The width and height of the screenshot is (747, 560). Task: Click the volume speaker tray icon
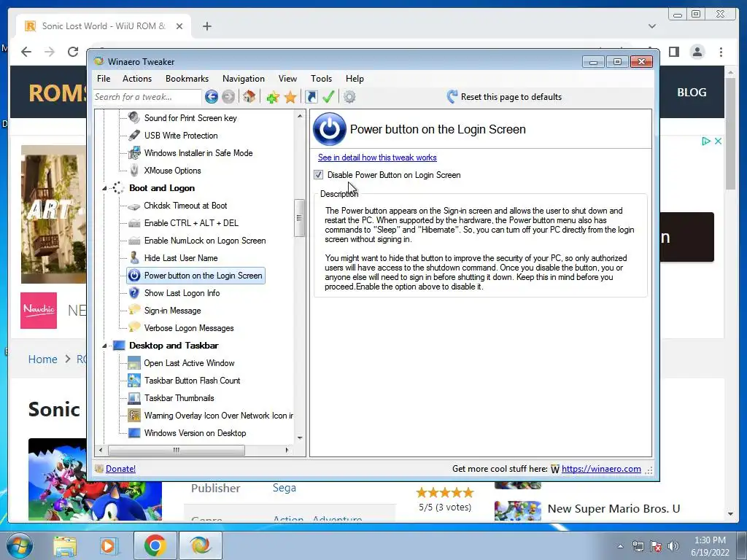click(x=673, y=546)
